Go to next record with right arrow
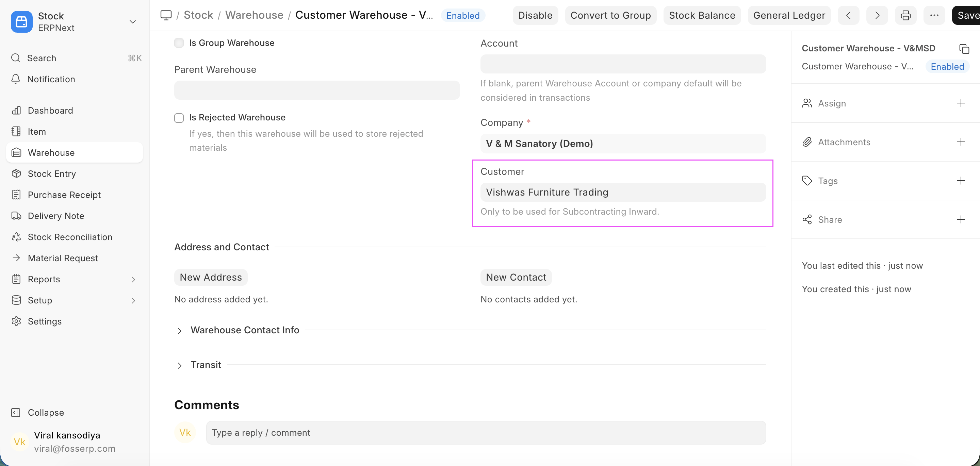This screenshot has width=980, height=466. (877, 16)
